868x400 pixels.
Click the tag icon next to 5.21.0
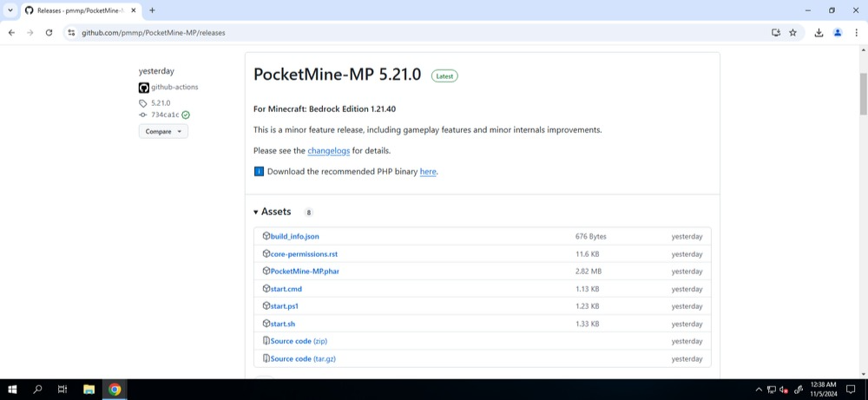pyautogui.click(x=143, y=103)
